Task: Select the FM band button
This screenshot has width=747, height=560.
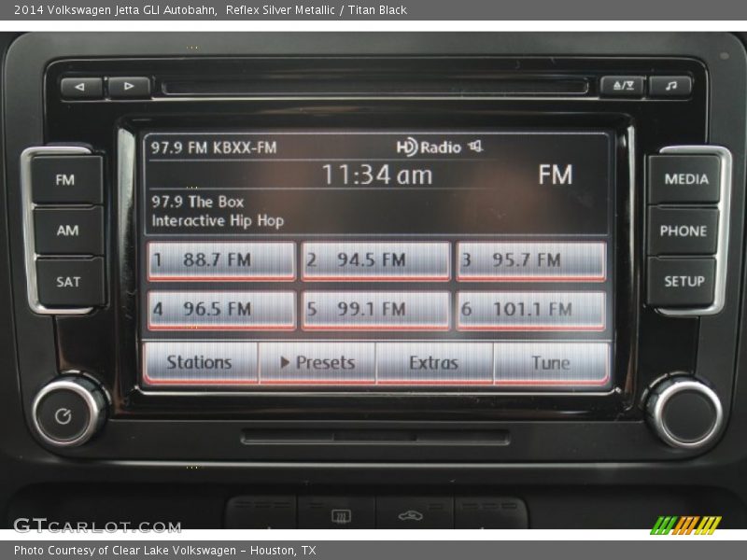Action: click(65, 180)
